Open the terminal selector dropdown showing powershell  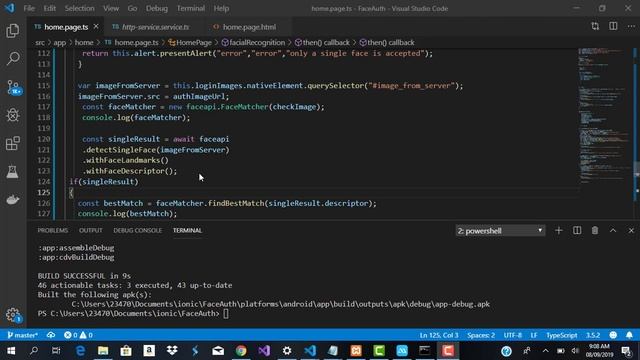click(500, 231)
